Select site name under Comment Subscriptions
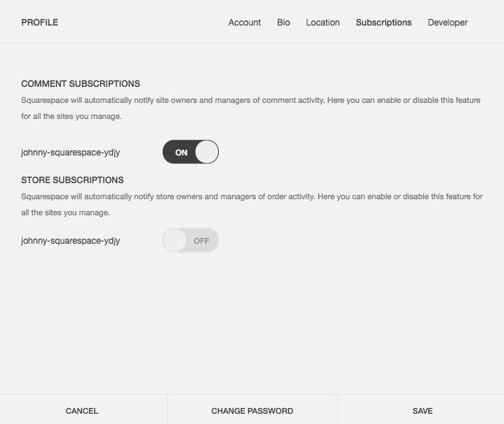The image size is (504, 424). pyautogui.click(x=71, y=153)
